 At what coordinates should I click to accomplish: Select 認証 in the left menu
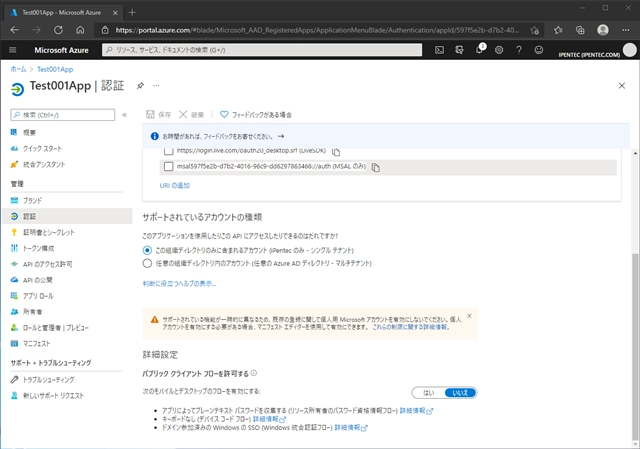(x=67, y=216)
